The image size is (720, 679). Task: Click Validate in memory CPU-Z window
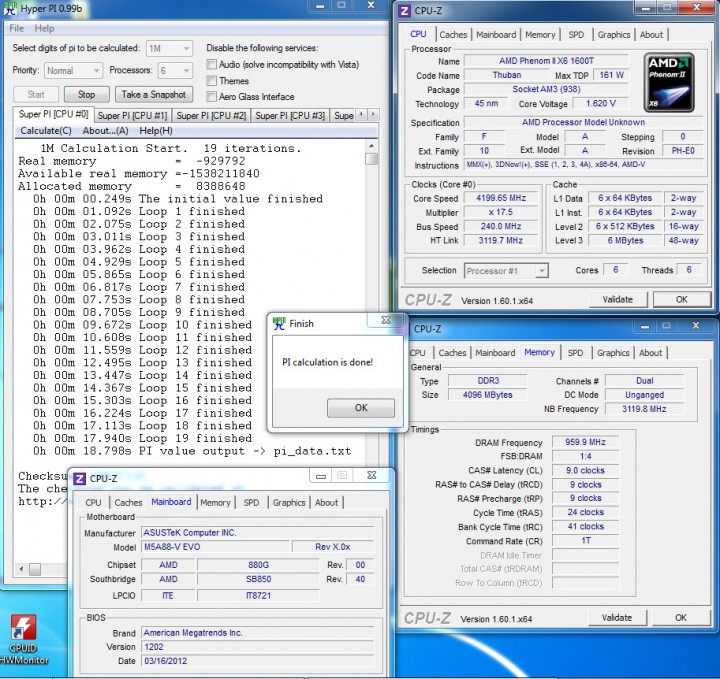pyautogui.click(x=617, y=618)
